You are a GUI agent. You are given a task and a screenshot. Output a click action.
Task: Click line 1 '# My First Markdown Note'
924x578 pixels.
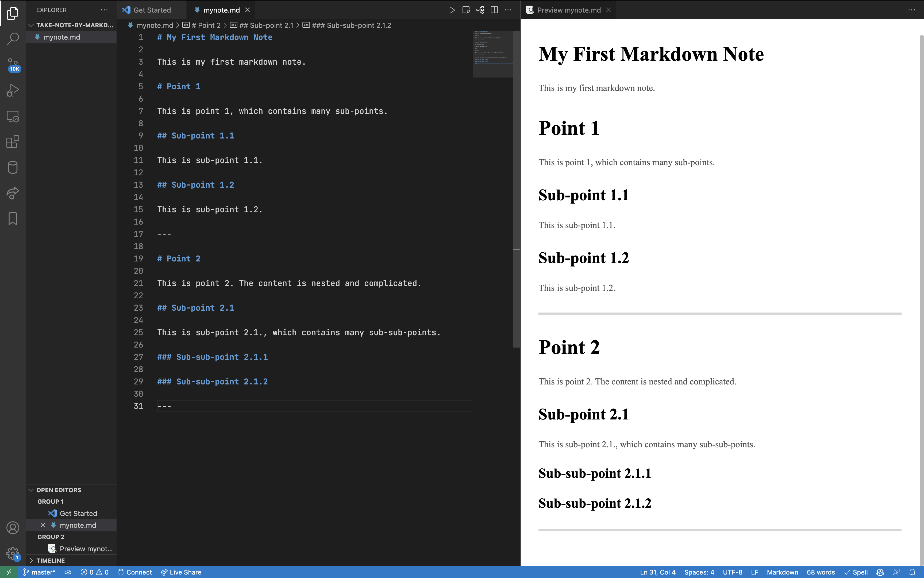(214, 37)
